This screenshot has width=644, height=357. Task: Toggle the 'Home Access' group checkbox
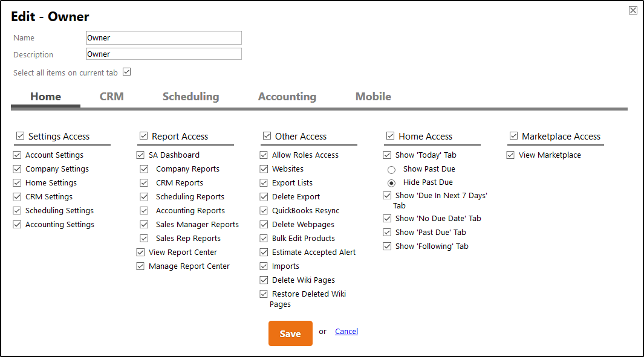coord(391,136)
